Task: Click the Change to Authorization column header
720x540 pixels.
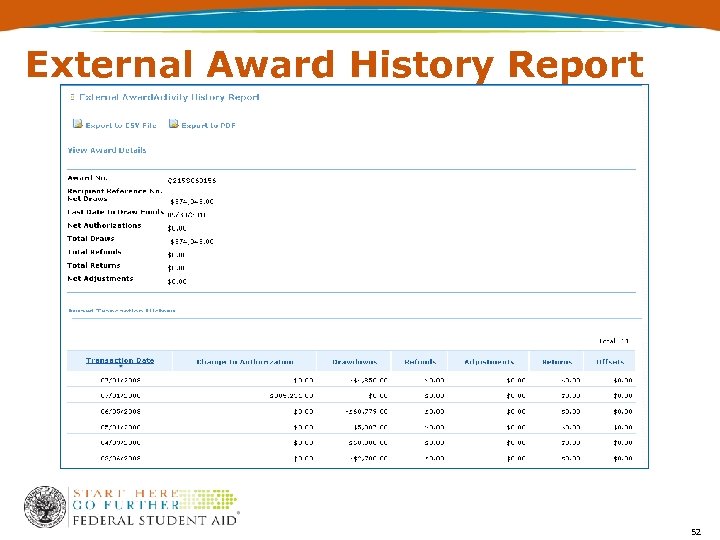Action: 245,362
